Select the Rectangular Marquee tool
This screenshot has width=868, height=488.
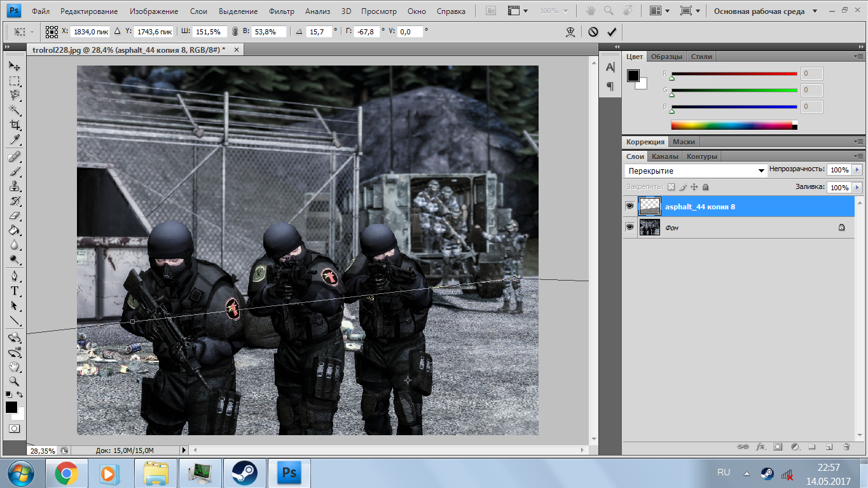click(14, 81)
